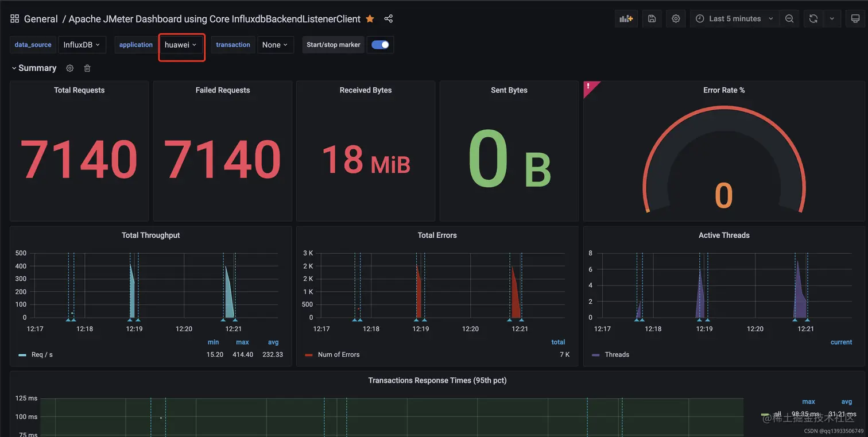Open Summary row settings gear
868x437 pixels.
coord(70,68)
